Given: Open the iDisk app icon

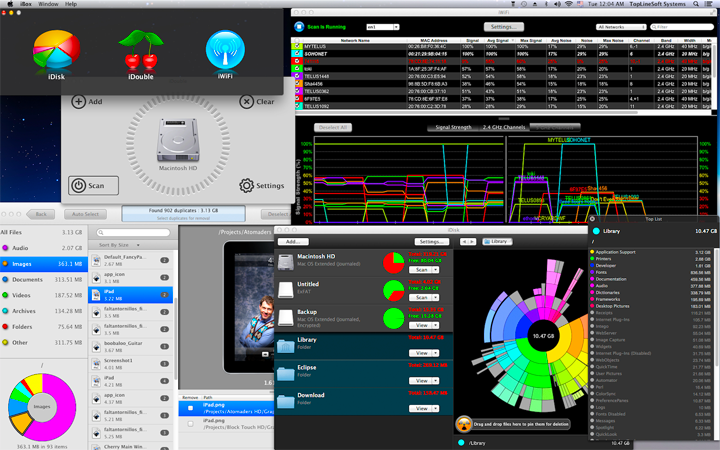Looking at the screenshot, I should pyautogui.click(x=56, y=50).
